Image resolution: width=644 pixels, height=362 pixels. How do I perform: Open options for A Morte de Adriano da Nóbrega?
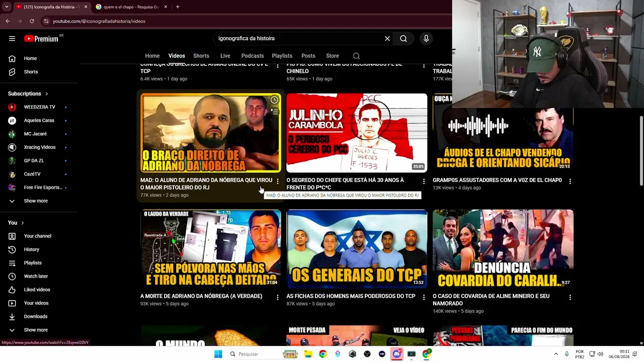(x=277, y=297)
